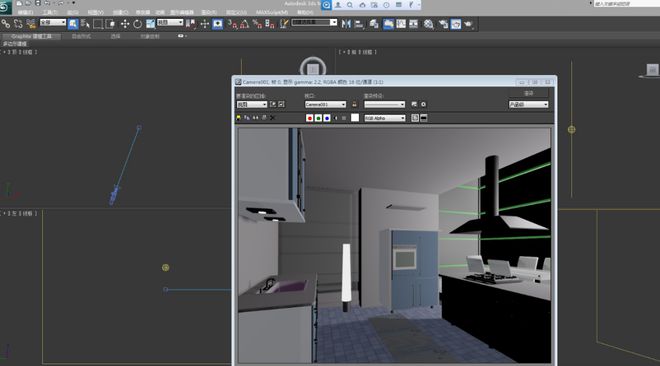Open the selection filter dropdown
Image resolution: width=660 pixels, height=366 pixels.
(x=53, y=22)
